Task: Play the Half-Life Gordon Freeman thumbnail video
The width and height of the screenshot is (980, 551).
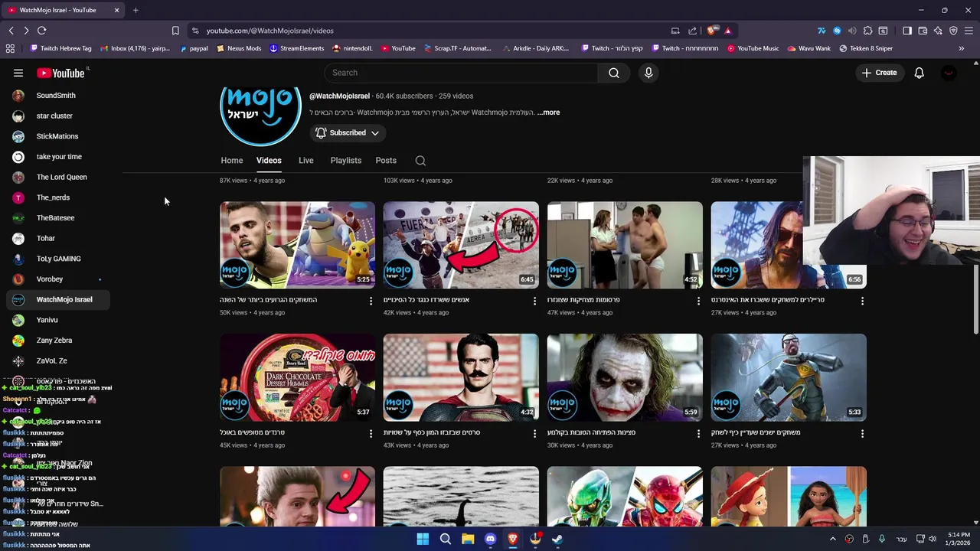Action: tap(789, 377)
